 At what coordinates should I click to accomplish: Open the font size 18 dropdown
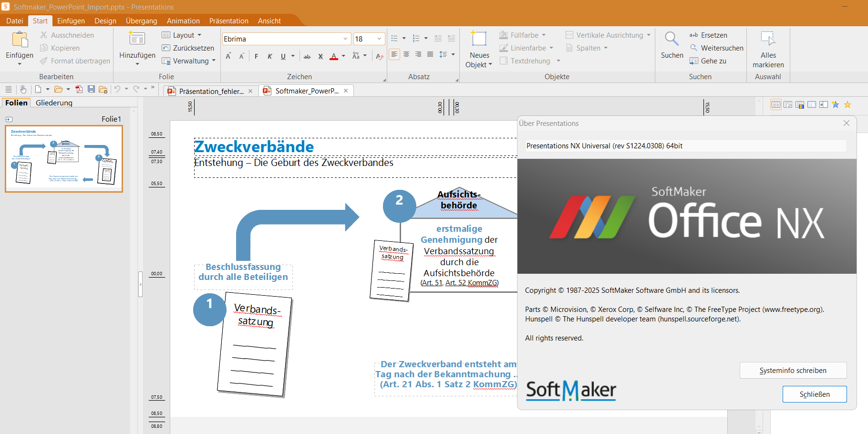[x=379, y=39]
